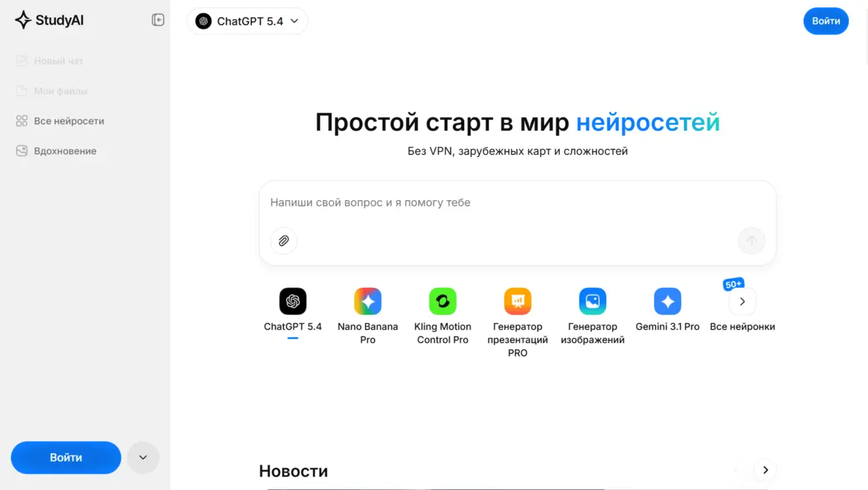
Task: Show all neural networks via Все нейронки arrow
Action: tap(743, 301)
